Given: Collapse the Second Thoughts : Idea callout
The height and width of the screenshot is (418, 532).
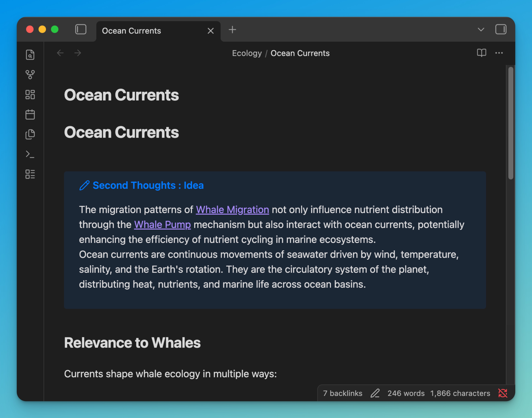Looking at the screenshot, I should [x=148, y=185].
